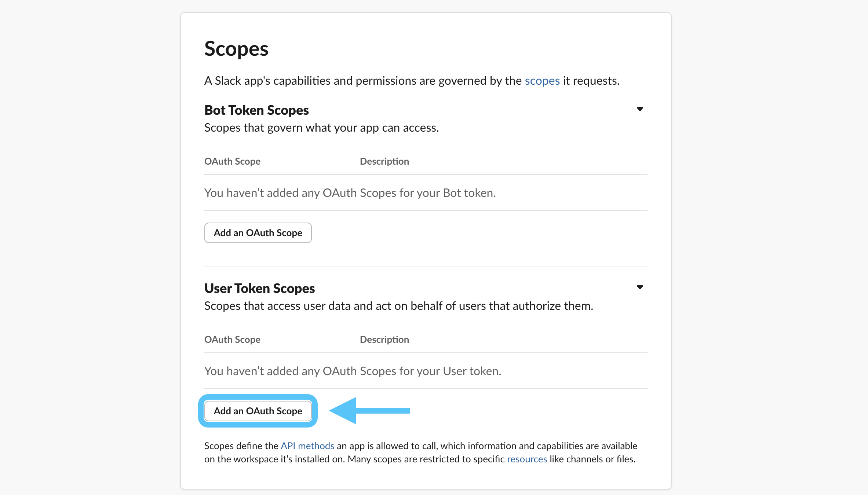Viewport: 868px width, 495px height.
Task: Collapse the User Token Scopes section arrow
Action: pos(640,287)
